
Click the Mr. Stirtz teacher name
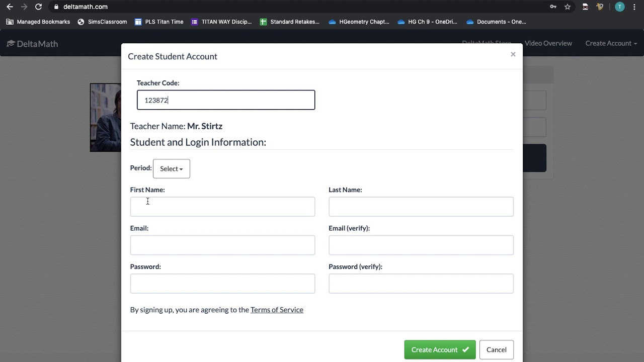[205, 126]
